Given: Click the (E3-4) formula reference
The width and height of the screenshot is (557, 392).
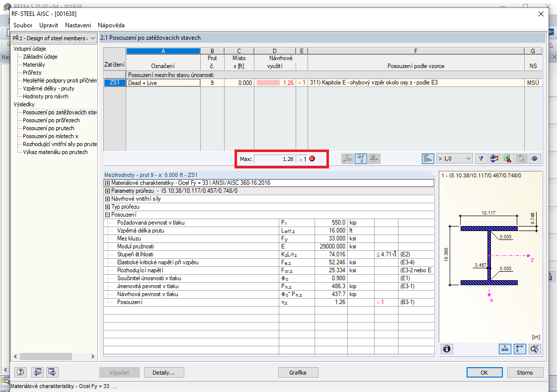Looking at the screenshot, I should (415, 262).
